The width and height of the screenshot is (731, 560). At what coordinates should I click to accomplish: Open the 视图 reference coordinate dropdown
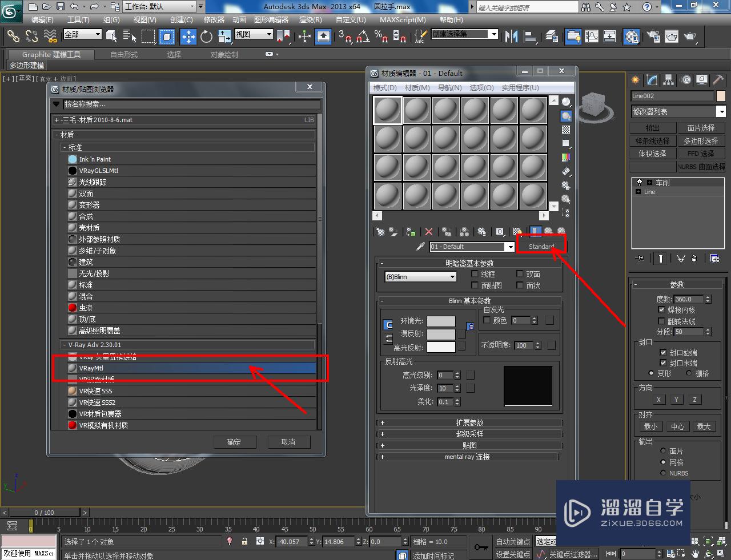pos(255,34)
